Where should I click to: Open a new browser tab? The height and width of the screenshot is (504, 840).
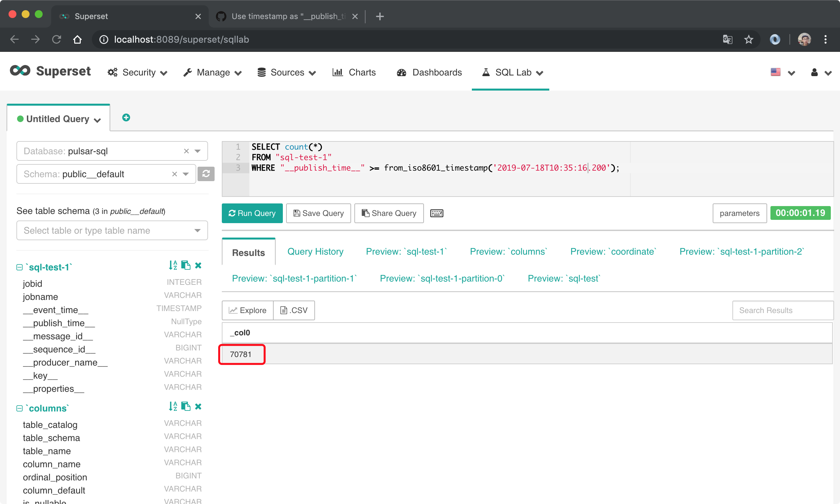[380, 16]
